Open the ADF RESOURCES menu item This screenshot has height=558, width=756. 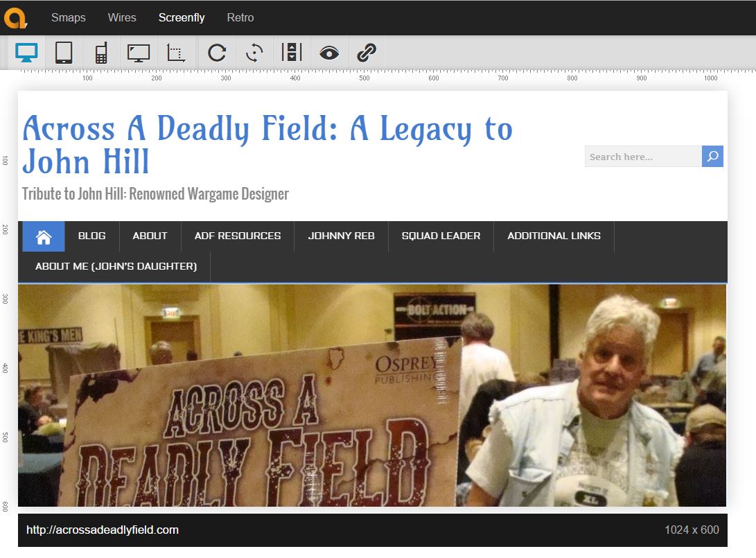(238, 236)
